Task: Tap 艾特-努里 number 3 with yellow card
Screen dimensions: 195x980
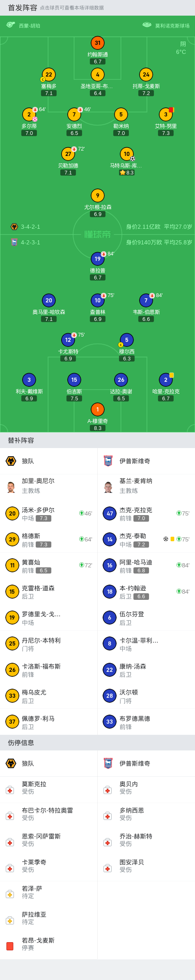Action: (166, 114)
